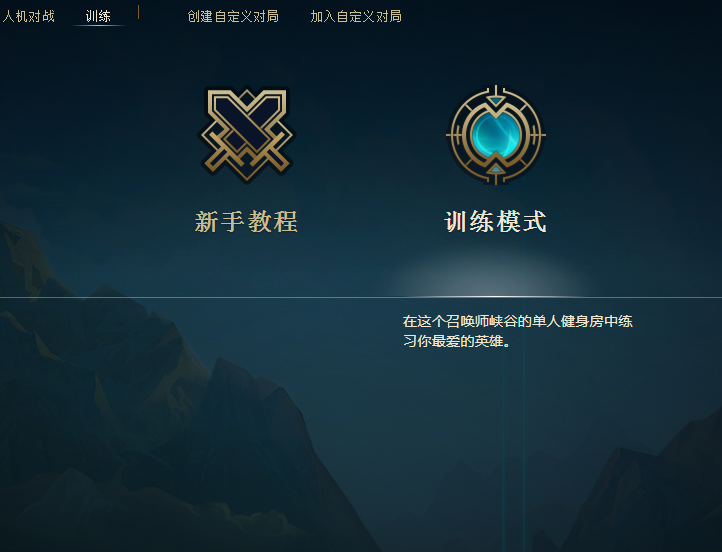Screen dimensions: 722x552
Task: Click the crossed-swords tutorial emblem
Action: coord(247,134)
